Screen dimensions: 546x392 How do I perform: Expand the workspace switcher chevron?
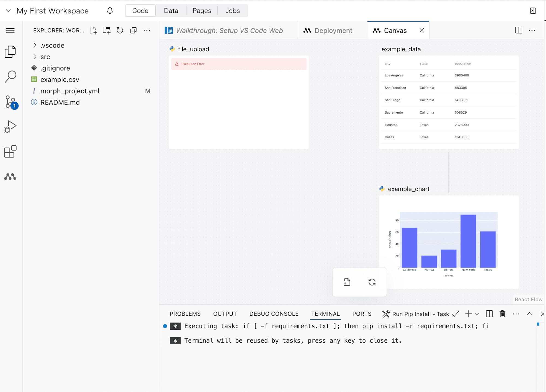8,11
